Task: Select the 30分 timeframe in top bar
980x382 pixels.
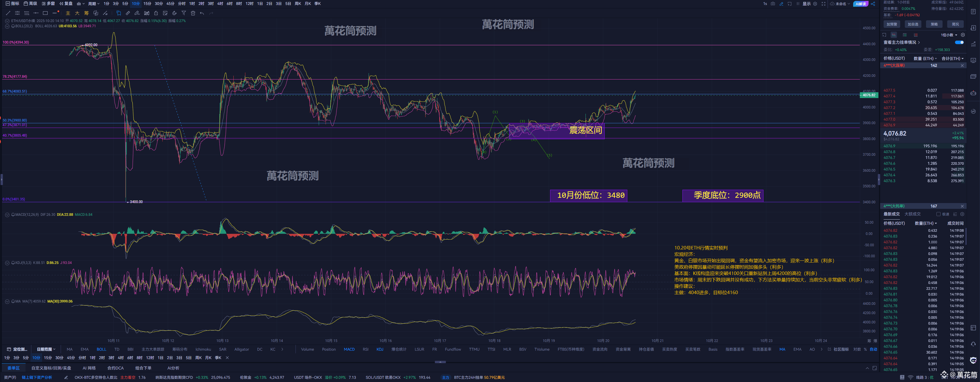Action: click(x=159, y=3)
